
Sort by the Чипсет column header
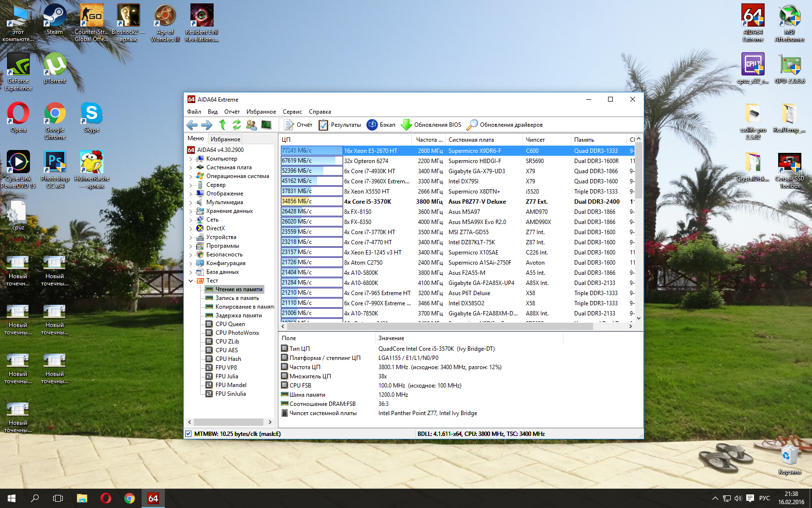[x=547, y=140]
